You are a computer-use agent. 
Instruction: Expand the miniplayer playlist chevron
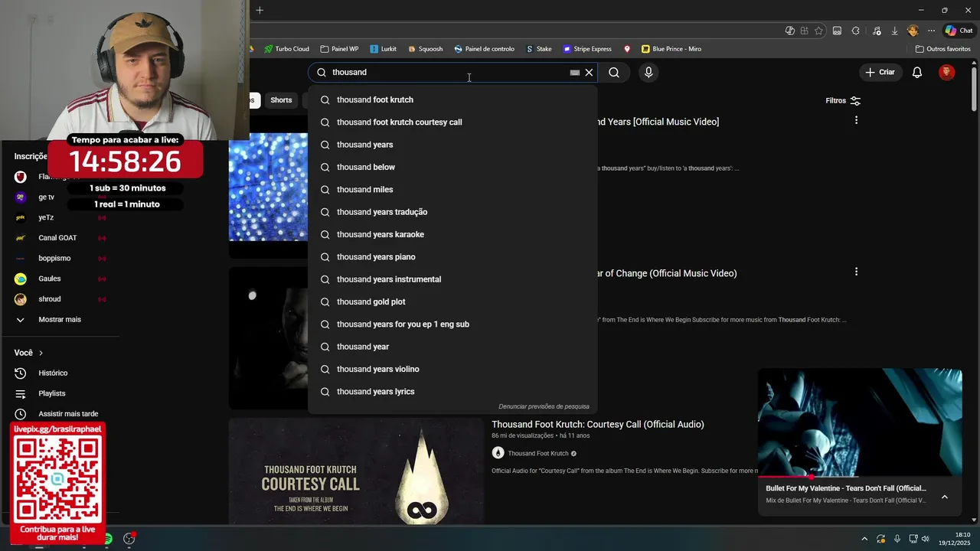coord(945,497)
